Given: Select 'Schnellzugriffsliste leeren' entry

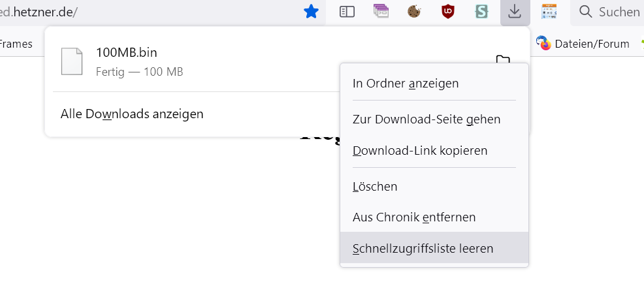Looking at the screenshot, I should (423, 248).
